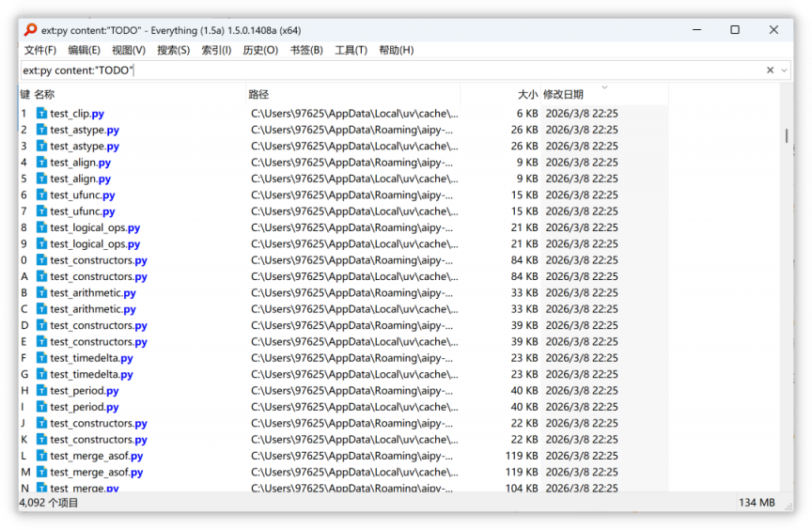Open the 索引(I) menu
Image resolution: width=812 pixels, height=530 pixels.
click(216, 50)
